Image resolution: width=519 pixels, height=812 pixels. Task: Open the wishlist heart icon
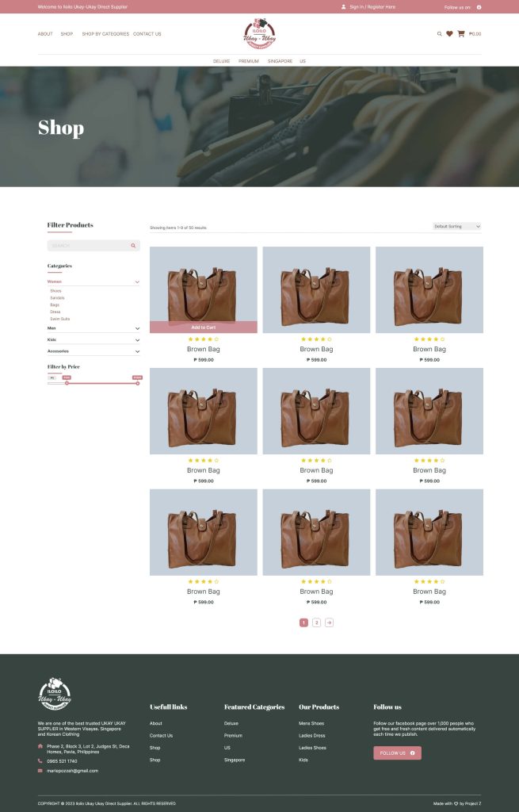[x=449, y=34]
